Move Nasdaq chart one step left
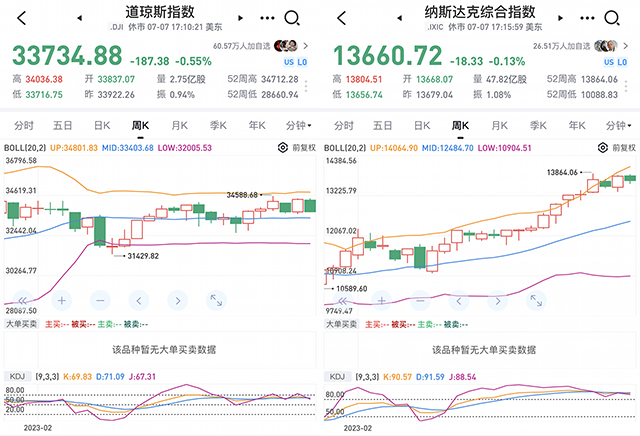Screen dimensions: 640x436 pyautogui.click(x=459, y=301)
